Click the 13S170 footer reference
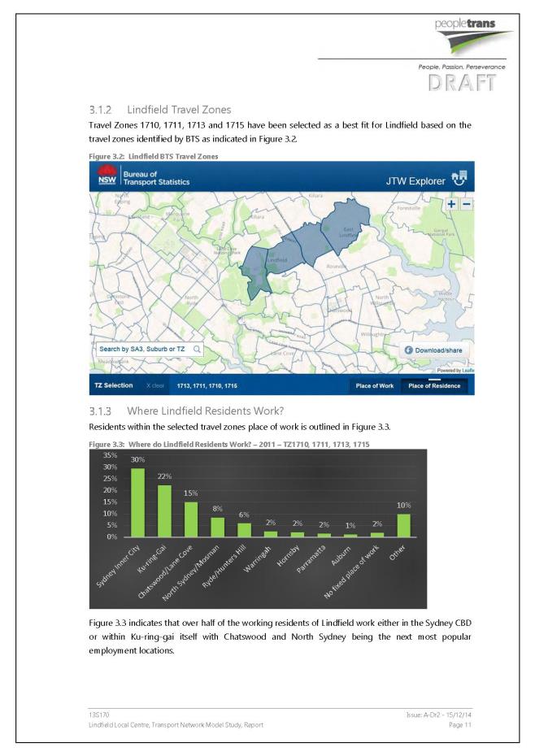 (99, 715)
